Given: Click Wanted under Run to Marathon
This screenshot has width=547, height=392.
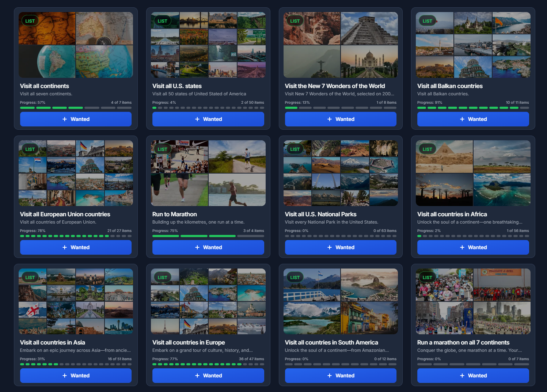Looking at the screenshot, I should pyautogui.click(x=208, y=247).
